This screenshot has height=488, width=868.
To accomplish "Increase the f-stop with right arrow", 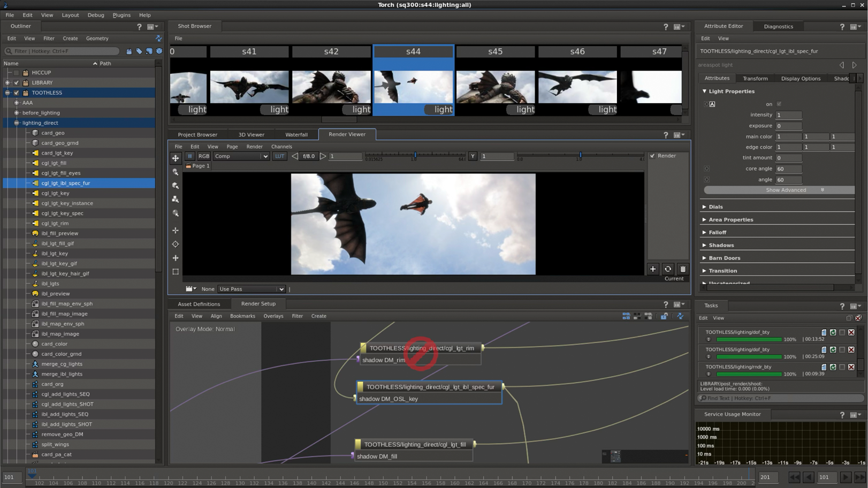I will pos(323,156).
